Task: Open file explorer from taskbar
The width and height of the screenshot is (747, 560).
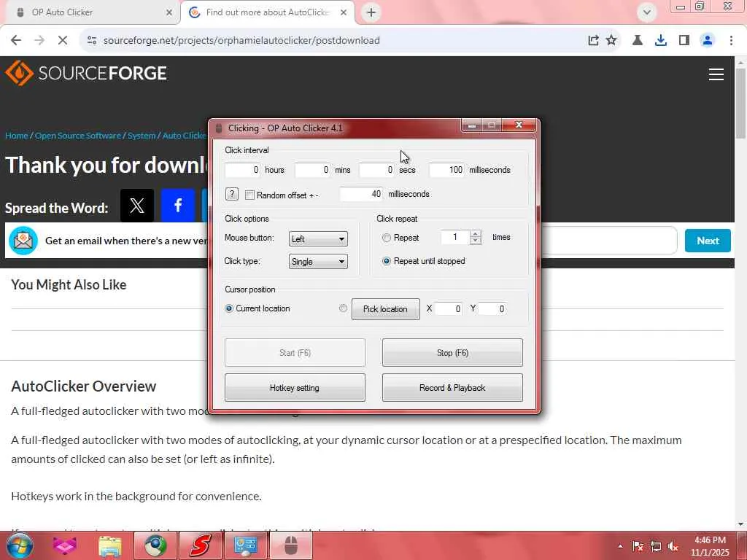Action: [x=110, y=546]
